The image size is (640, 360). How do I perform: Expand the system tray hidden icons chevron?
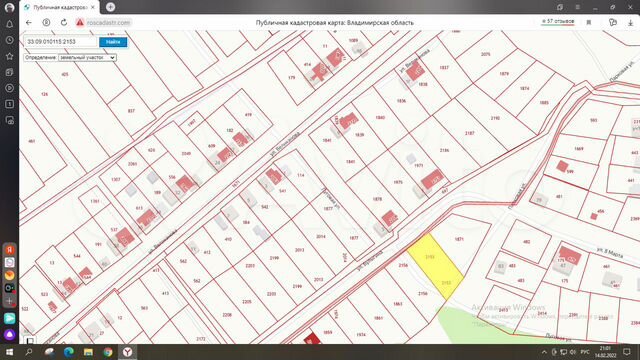544,352
